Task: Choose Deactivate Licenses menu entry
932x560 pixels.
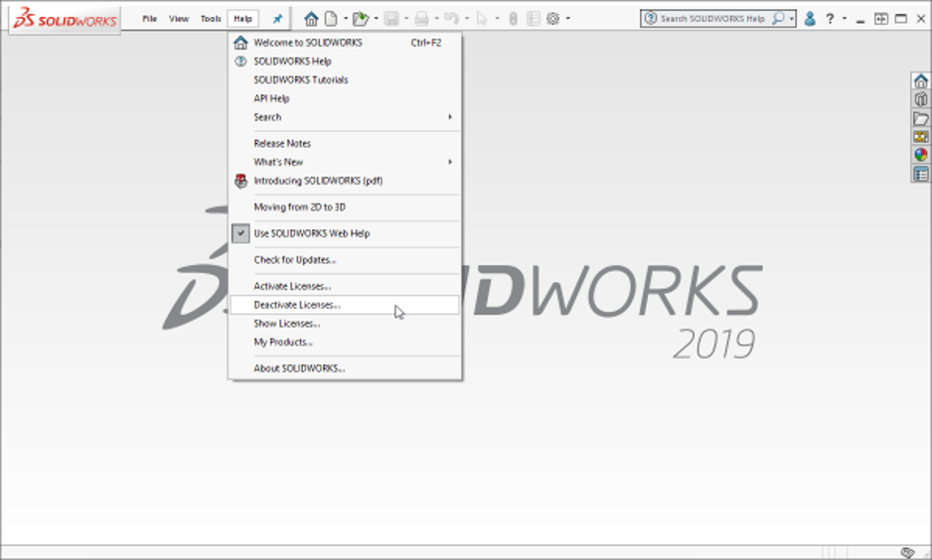Action: [x=345, y=305]
